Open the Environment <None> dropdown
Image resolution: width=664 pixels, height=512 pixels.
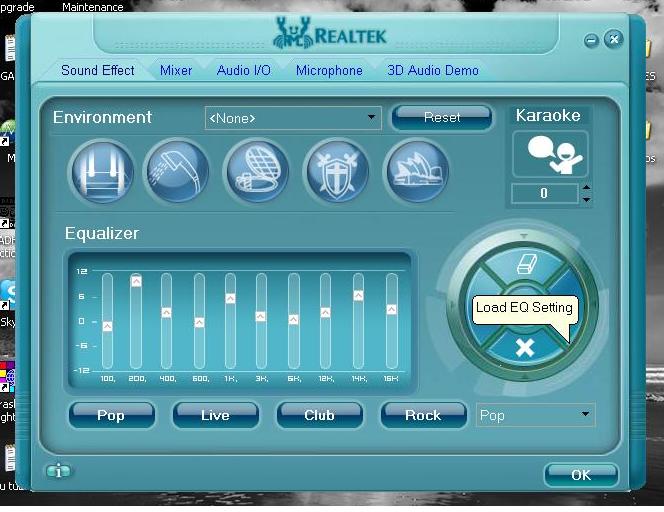coord(293,118)
